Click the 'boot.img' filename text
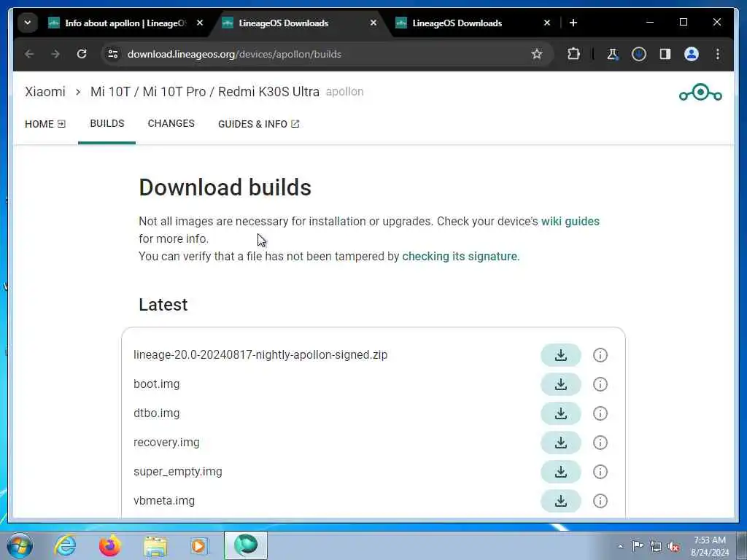 (x=156, y=384)
